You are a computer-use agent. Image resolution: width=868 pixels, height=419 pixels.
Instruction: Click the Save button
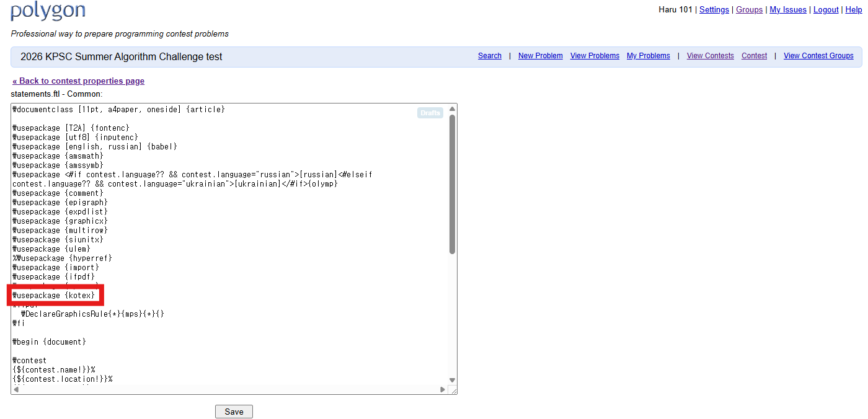coord(234,412)
